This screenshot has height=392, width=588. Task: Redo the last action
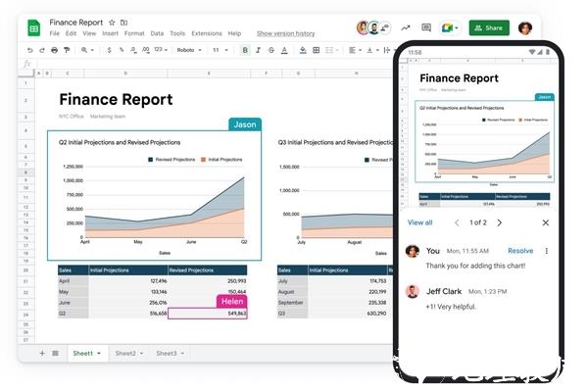click(x=42, y=50)
